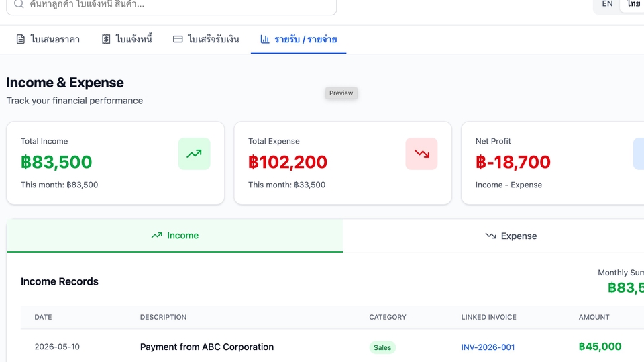Click 'Payment from ABC Corporation' description
Image resolution: width=644 pixels, height=362 pixels.
point(207,347)
